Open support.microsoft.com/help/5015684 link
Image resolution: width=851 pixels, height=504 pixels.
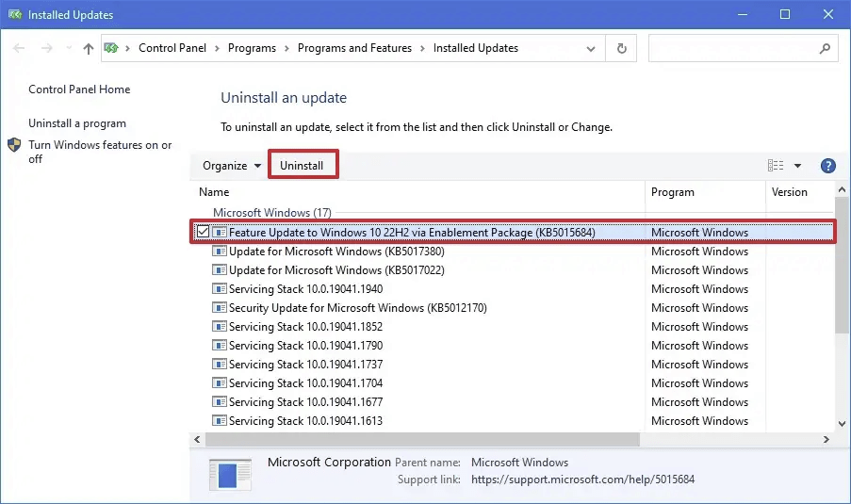click(582, 480)
